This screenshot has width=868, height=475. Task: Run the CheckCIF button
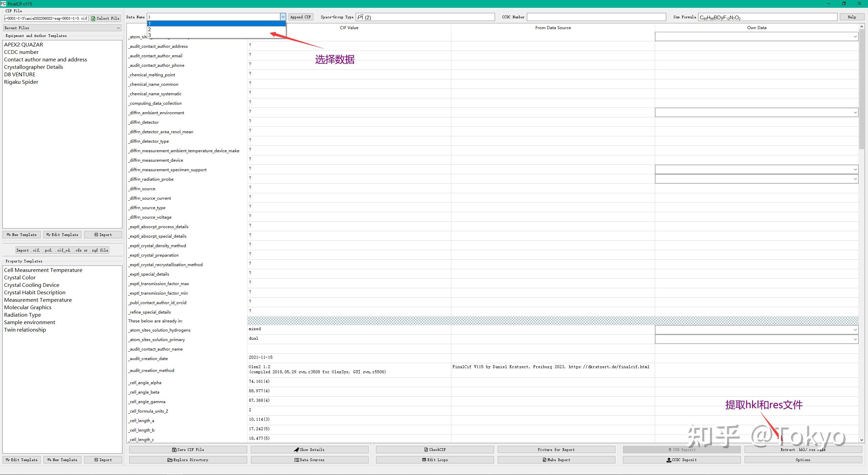(435, 450)
